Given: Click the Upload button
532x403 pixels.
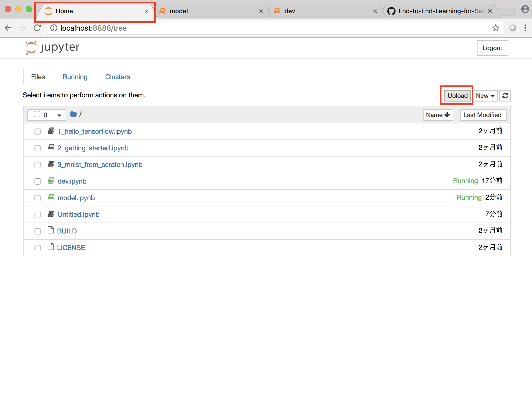Looking at the screenshot, I should click(x=457, y=96).
